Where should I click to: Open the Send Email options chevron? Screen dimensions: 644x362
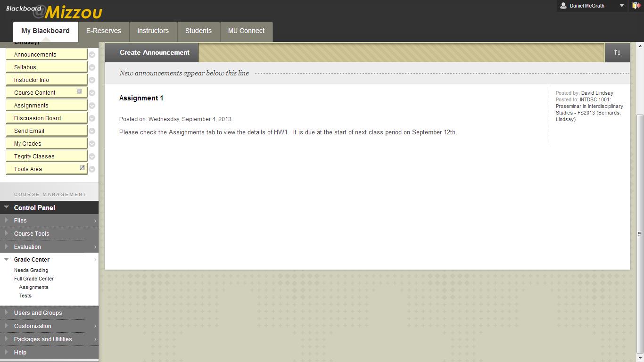(x=92, y=131)
